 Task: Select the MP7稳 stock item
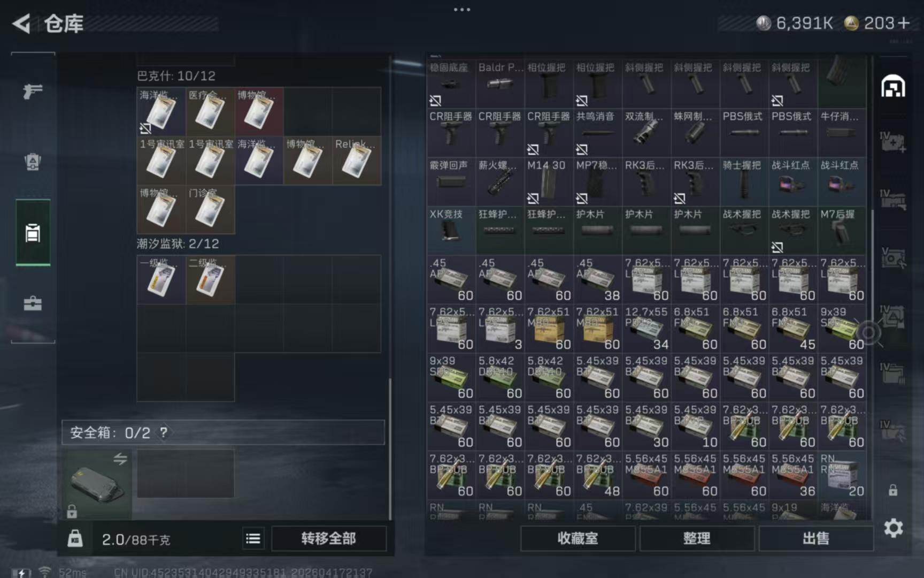[598, 181]
